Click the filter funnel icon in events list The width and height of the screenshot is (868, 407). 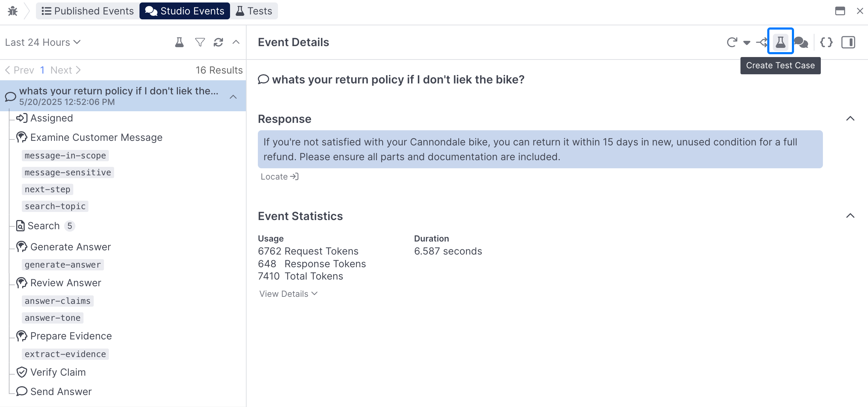pos(200,42)
